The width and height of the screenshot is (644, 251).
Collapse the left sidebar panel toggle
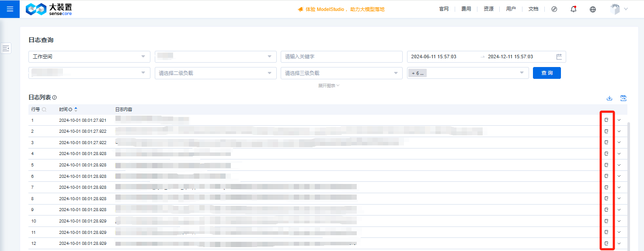[6, 49]
